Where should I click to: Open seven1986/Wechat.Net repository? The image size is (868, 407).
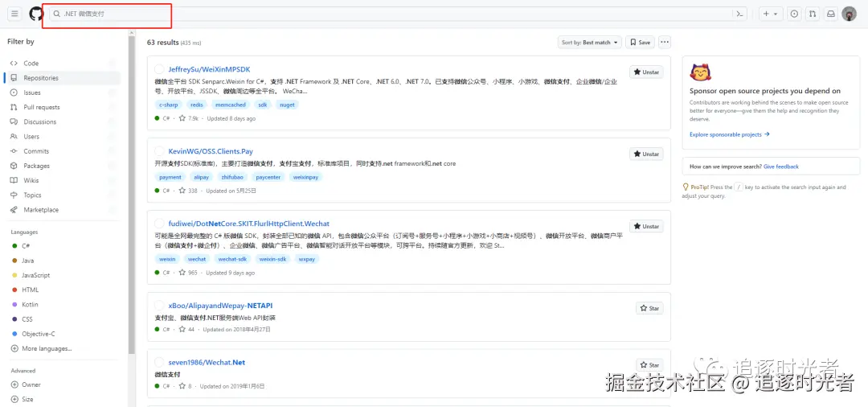pyautogui.click(x=207, y=363)
